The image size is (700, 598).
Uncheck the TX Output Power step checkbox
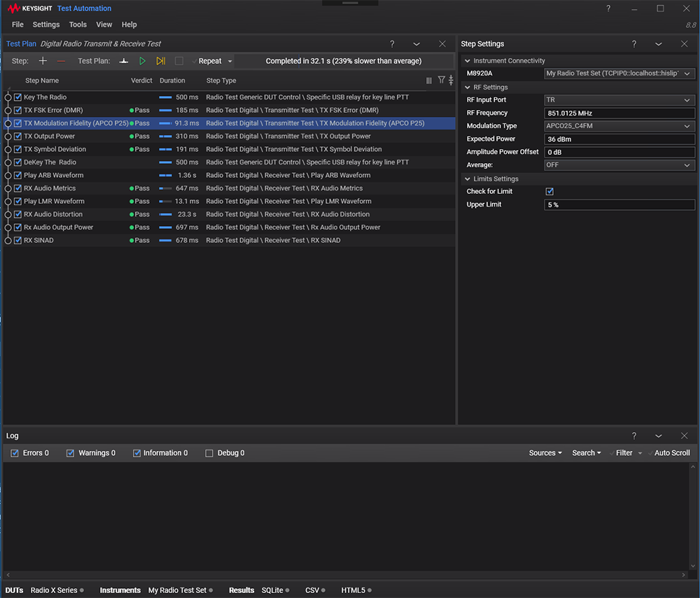tap(18, 137)
